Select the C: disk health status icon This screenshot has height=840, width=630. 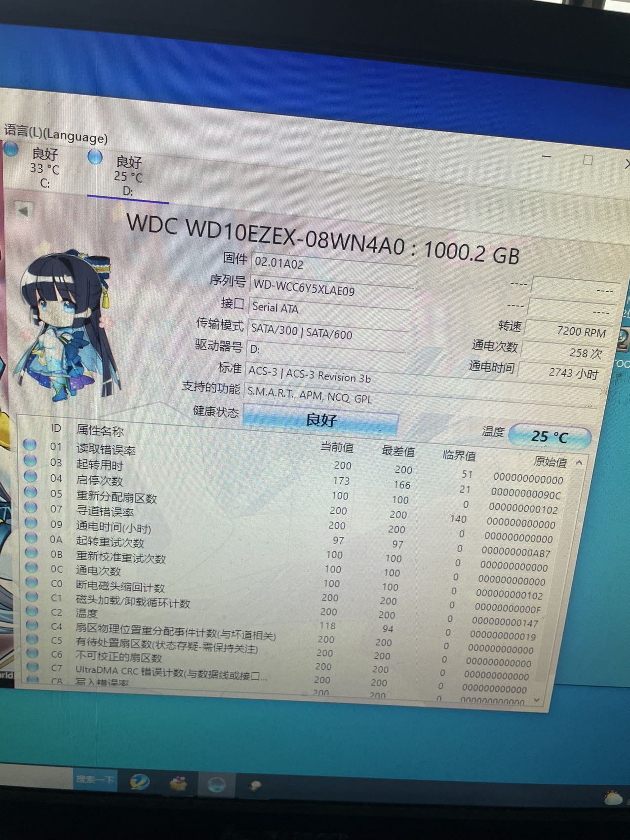coord(11,149)
